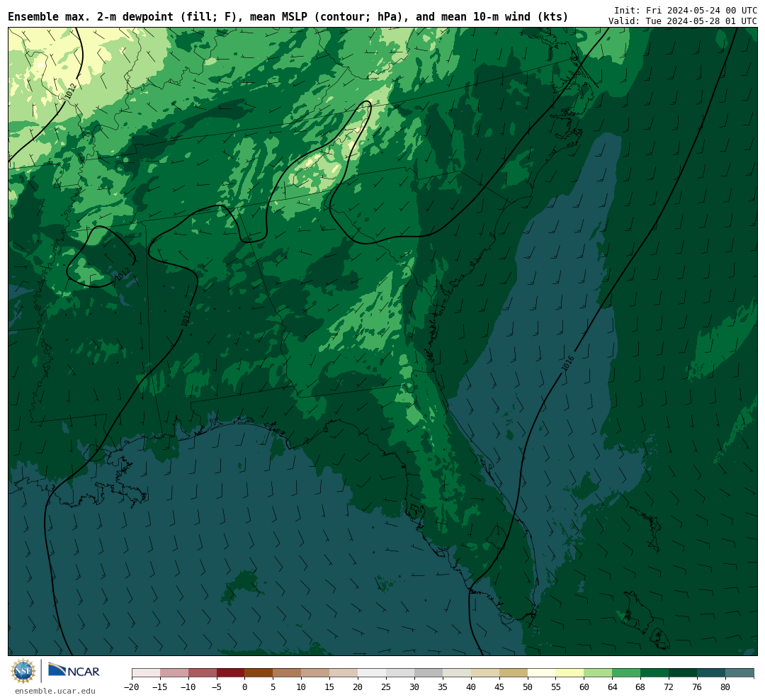
Task: Pick the colorbar swatch between 15 and 20
Action: pyautogui.click(x=344, y=673)
